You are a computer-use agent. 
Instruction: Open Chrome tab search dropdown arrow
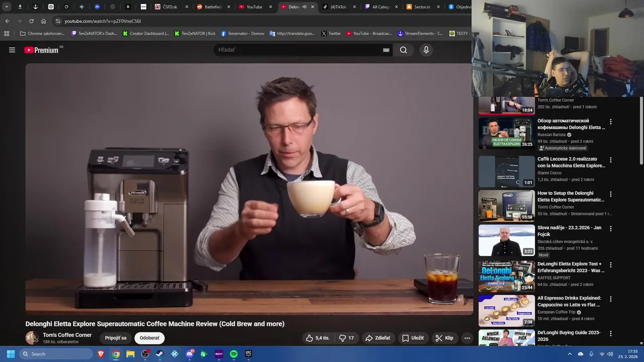pos(7,7)
